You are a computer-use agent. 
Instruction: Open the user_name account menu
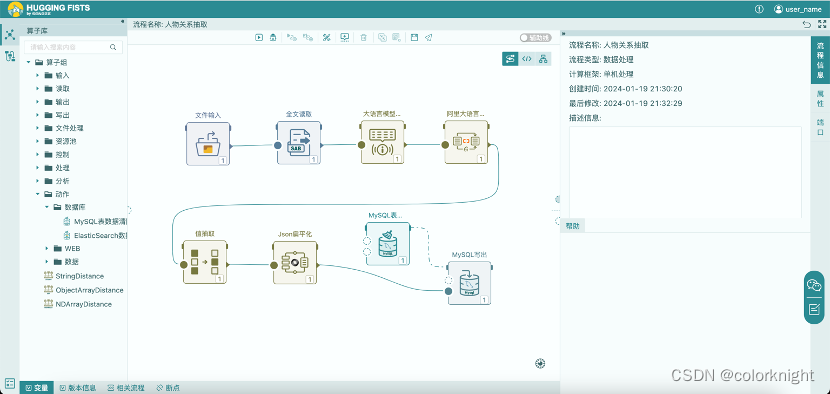pos(797,9)
